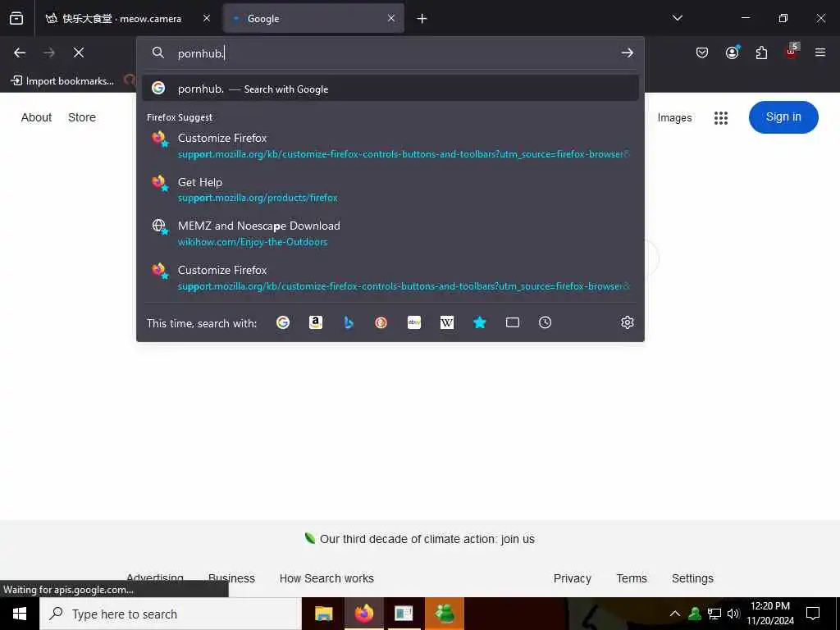Open the notification center icon
Viewport: 840px width, 630px height.
pyautogui.click(x=813, y=614)
